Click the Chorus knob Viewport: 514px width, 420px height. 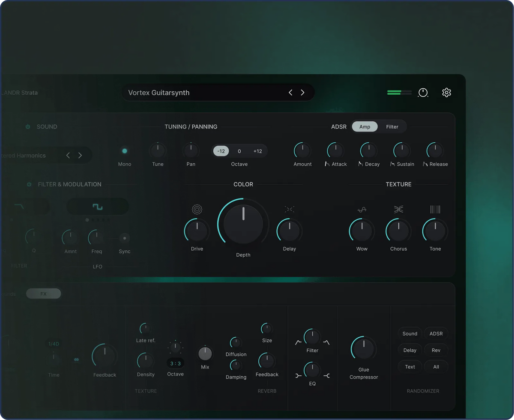[x=399, y=231]
